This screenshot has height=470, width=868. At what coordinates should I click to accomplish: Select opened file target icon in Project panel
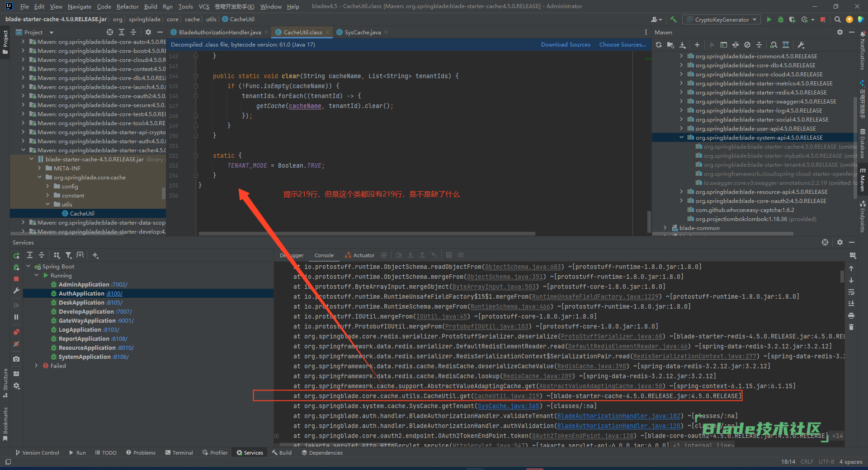pos(110,32)
